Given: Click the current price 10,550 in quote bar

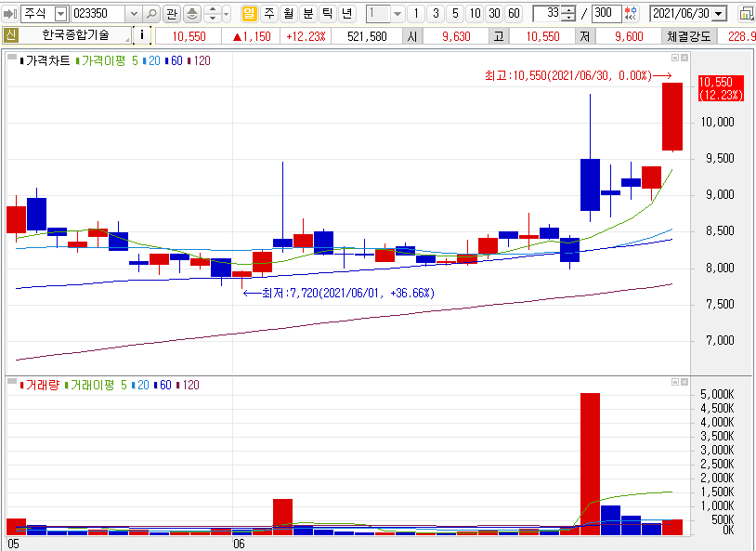Looking at the screenshot, I should click(189, 36).
